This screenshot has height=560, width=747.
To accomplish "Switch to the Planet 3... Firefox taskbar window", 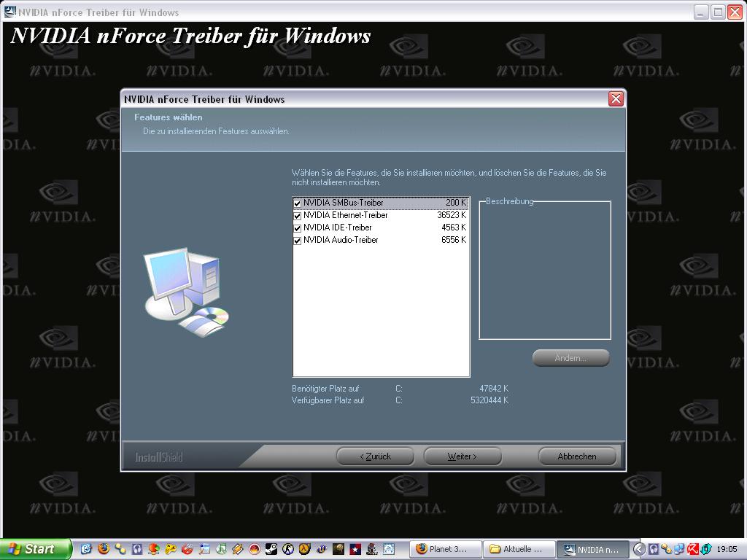I will 446,549.
